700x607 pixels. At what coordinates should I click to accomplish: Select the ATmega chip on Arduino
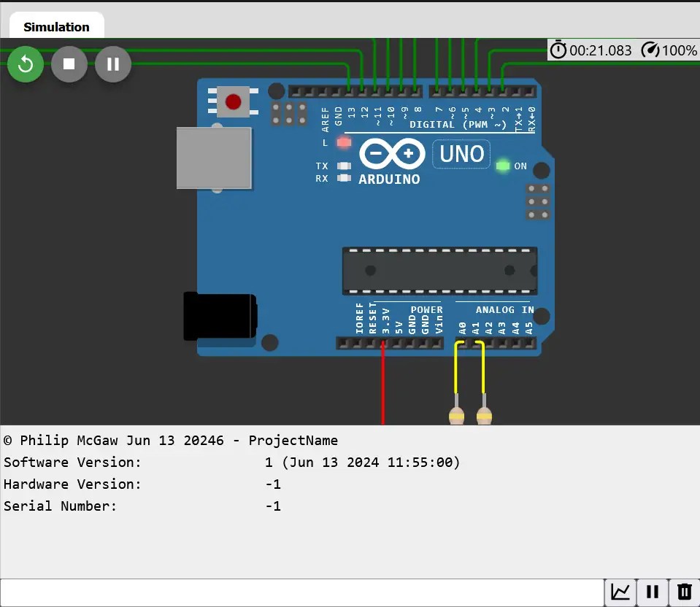(439, 271)
